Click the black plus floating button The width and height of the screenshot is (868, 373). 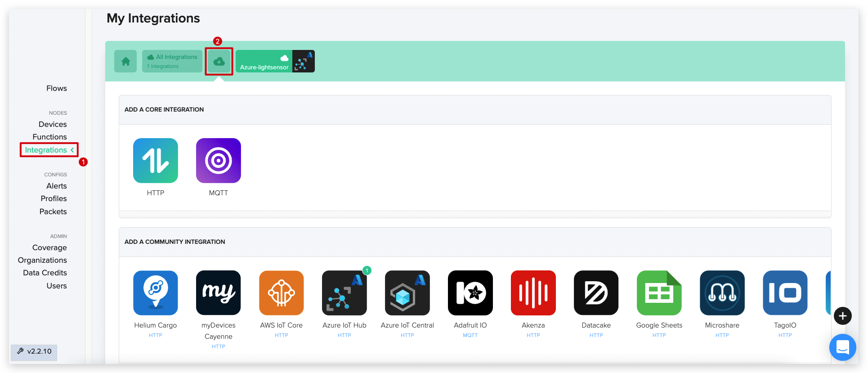click(842, 316)
